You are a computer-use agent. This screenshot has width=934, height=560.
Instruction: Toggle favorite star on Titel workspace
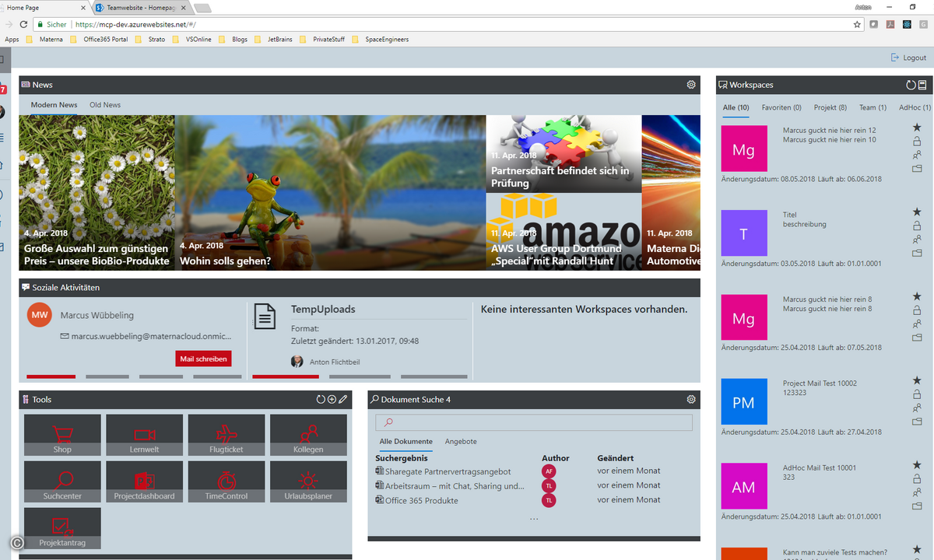[x=917, y=212]
